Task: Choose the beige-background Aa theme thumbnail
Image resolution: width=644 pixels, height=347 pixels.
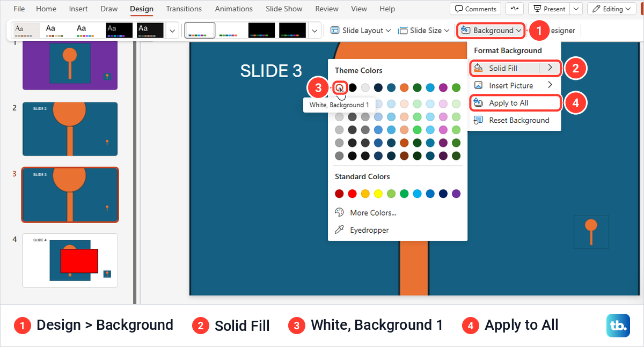Action: pos(26,30)
